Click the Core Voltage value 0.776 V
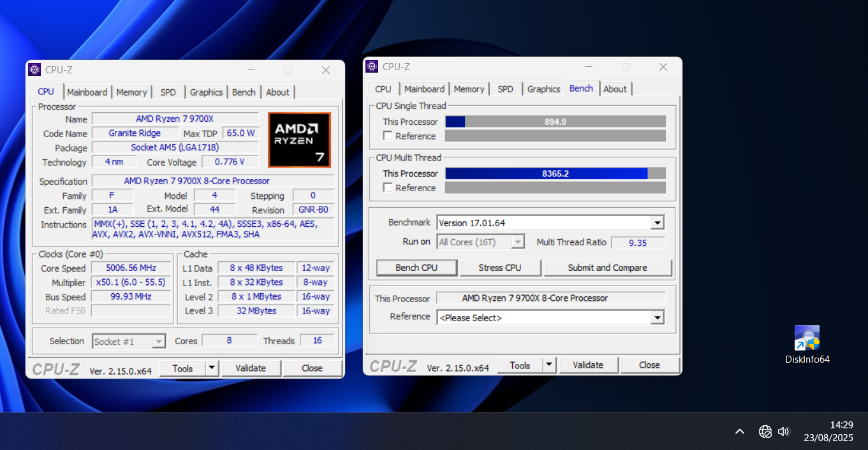This screenshot has height=450, width=868. pos(230,162)
